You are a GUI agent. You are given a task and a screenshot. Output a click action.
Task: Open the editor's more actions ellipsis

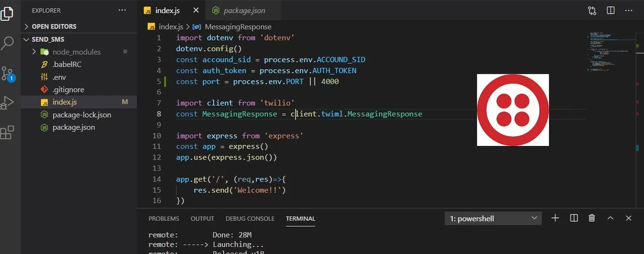628,10
